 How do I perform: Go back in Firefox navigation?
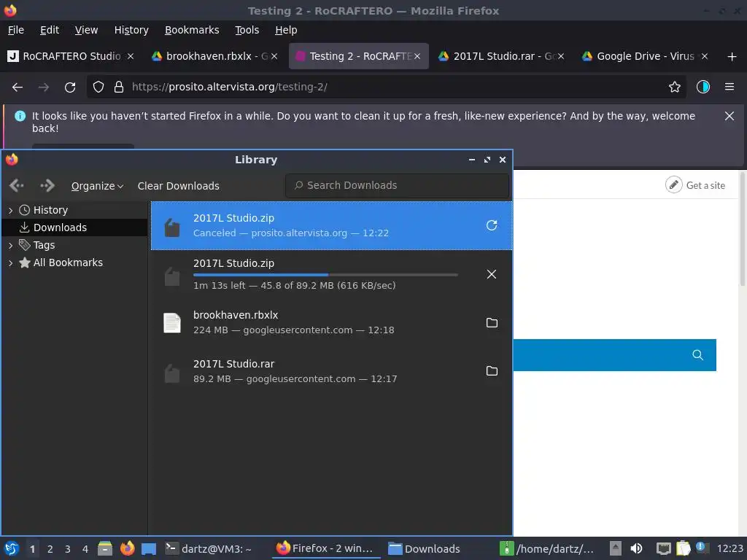18,87
